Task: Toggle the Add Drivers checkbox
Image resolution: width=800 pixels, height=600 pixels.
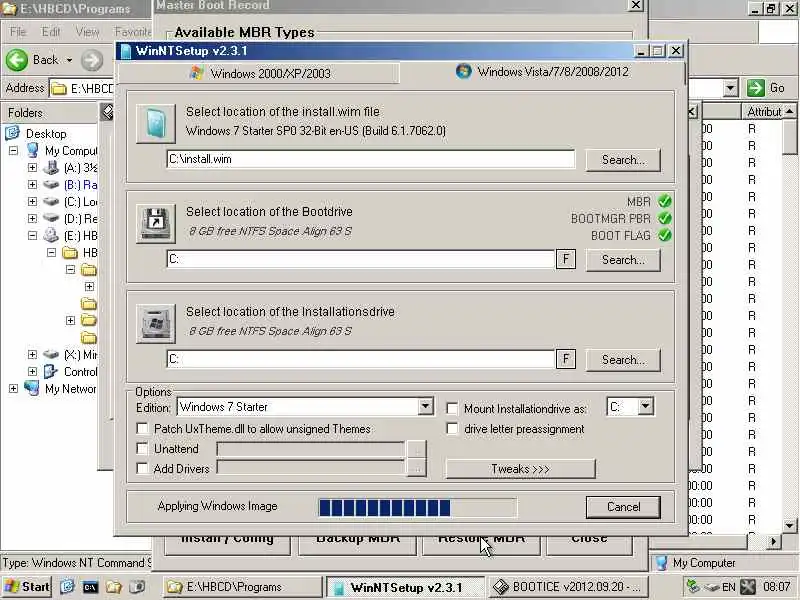Action: pyautogui.click(x=142, y=468)
